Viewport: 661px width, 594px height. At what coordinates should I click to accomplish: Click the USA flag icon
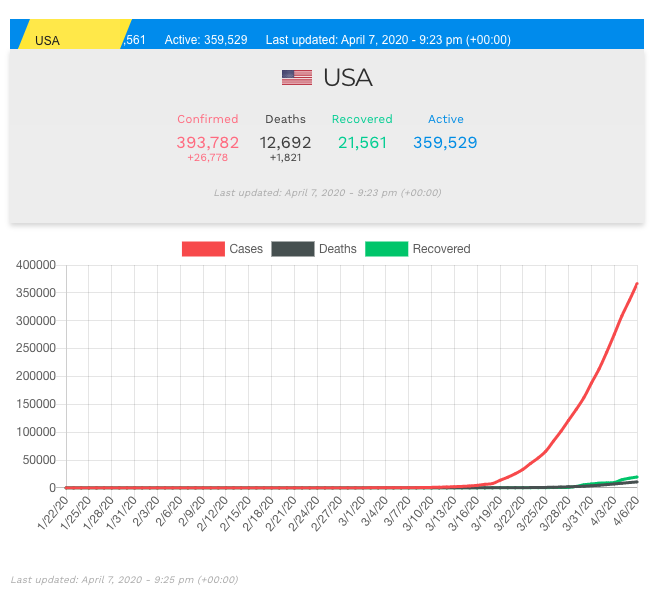tap(297, 78)
